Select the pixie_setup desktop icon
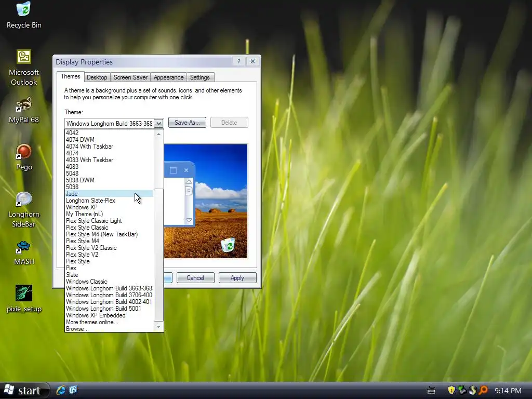This screenshot has width=532, height=399. click(24, 299)
